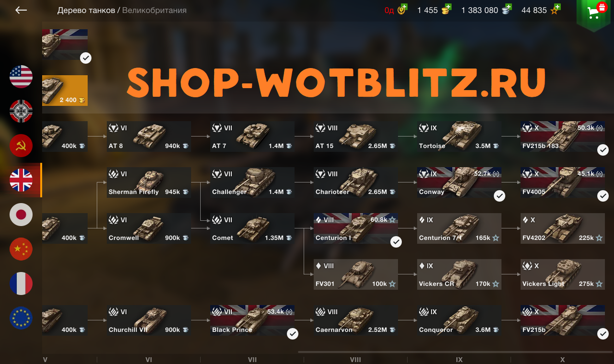Go back using the left arrow
The height and width of the screenshot is (364, 614).
pyautogui.click(x=21, y=10)
